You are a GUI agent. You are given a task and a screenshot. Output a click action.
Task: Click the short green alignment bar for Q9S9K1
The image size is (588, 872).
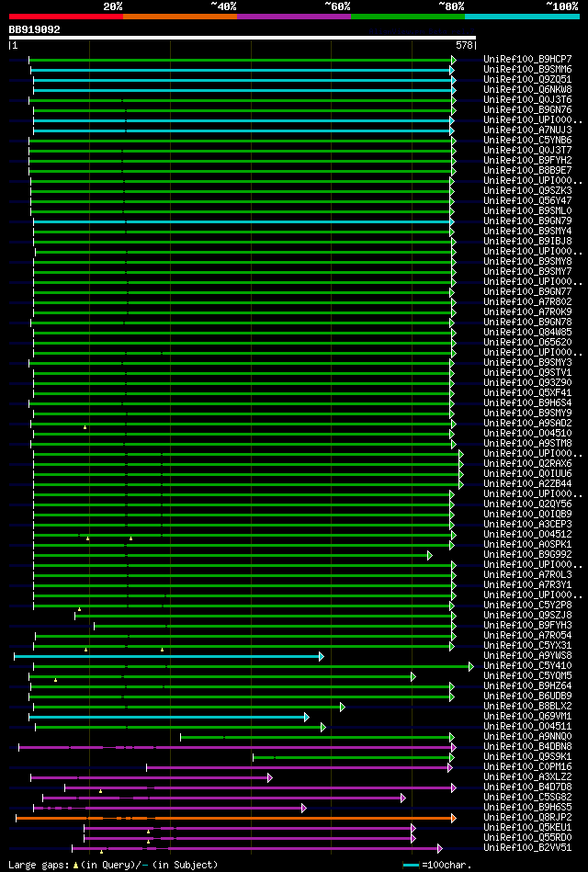352,757
